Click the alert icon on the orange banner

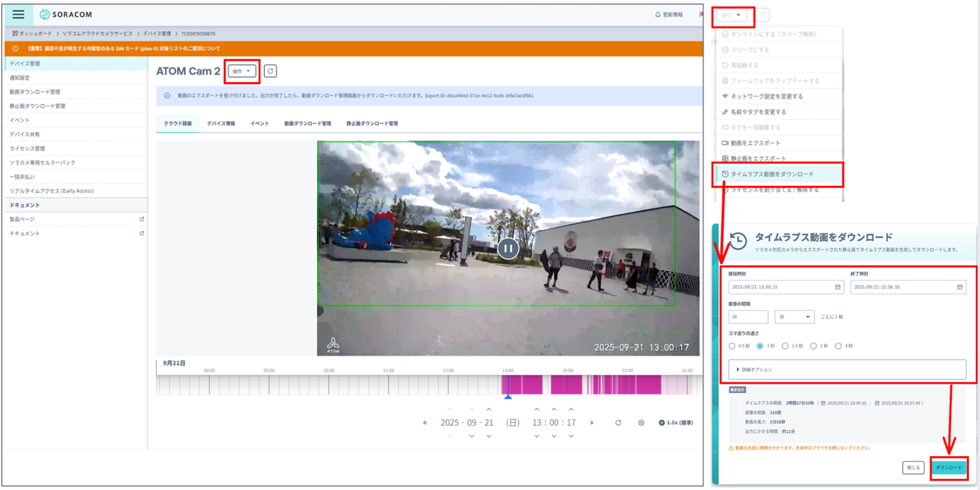pyautogui.click(x=15, y=48)
